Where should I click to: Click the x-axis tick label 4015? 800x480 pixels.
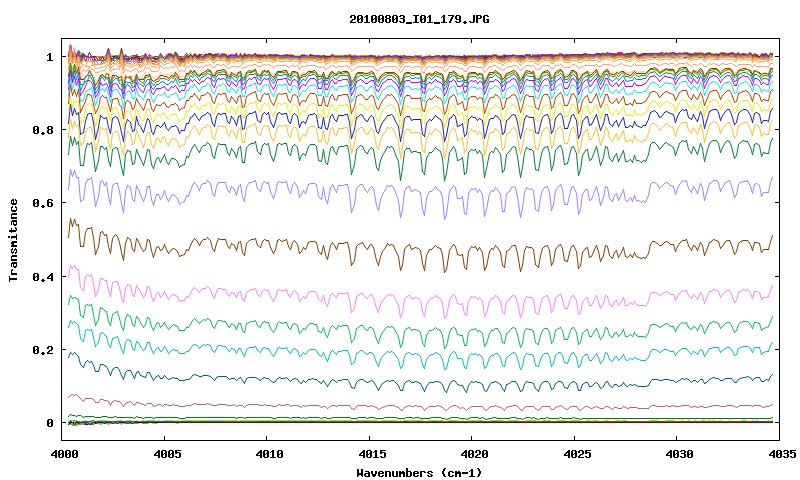point(371,453)
